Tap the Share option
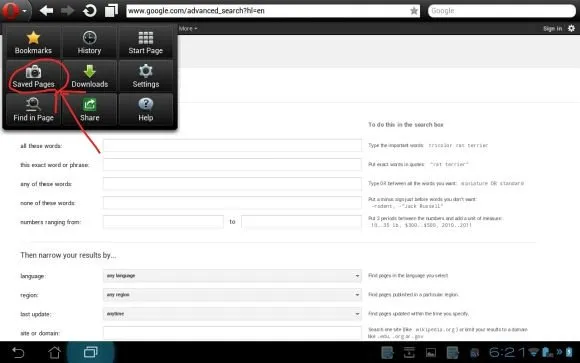The image size is (580, 363). pyautogui.click(x=90, y=110)
